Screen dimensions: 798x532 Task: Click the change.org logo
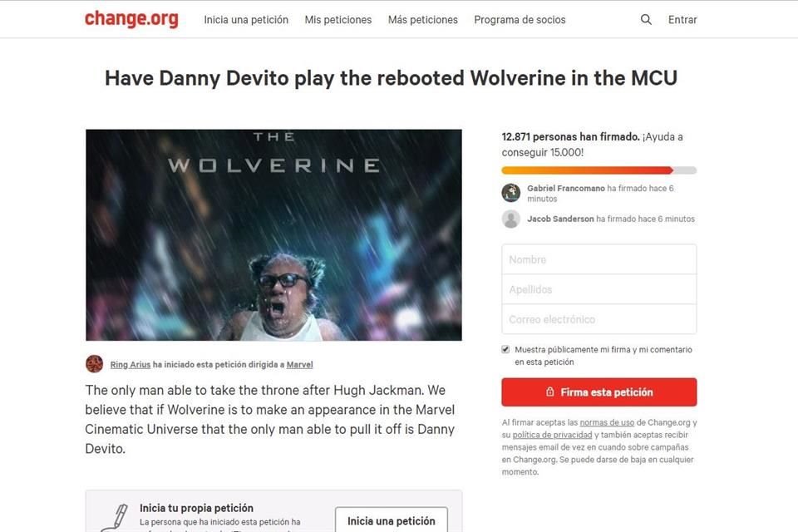pyautogui.click(x=131, y=19)
